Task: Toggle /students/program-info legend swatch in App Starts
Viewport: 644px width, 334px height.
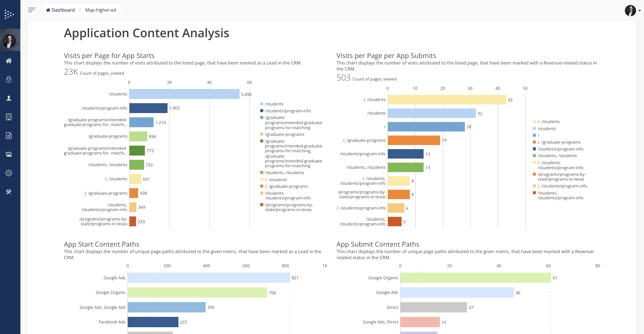Action: (x=261, y=110)
